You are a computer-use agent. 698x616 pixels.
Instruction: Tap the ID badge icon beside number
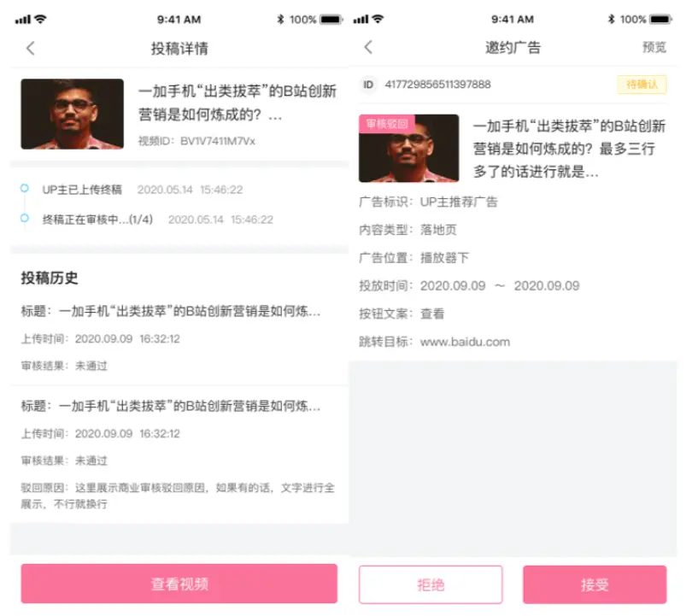click(x=368, y=85)
